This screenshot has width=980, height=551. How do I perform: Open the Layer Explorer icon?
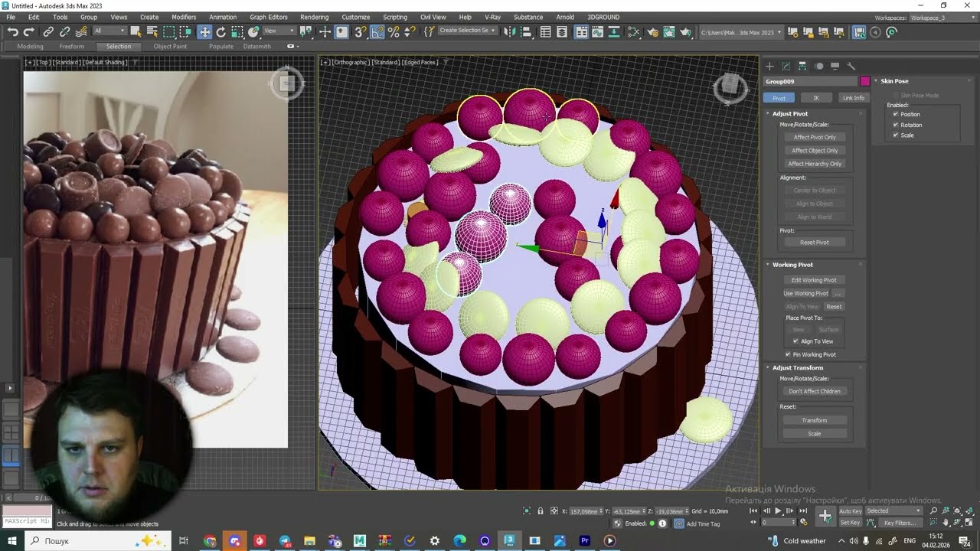(562, 31)
